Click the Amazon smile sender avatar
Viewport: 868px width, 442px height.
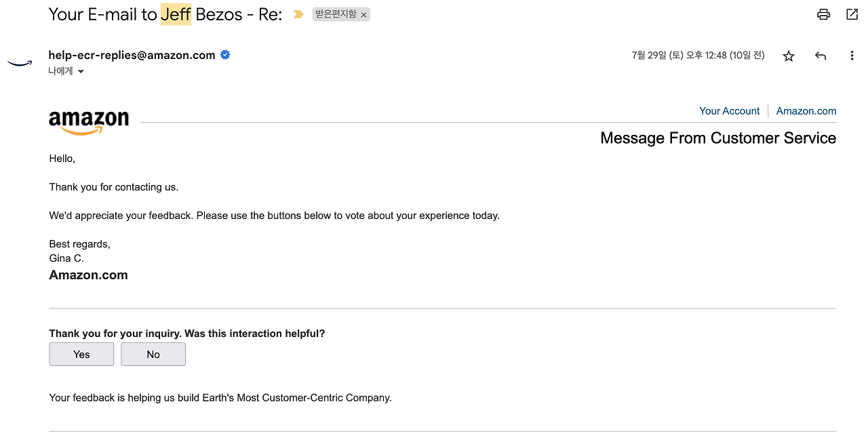click(x=20, y=63)
